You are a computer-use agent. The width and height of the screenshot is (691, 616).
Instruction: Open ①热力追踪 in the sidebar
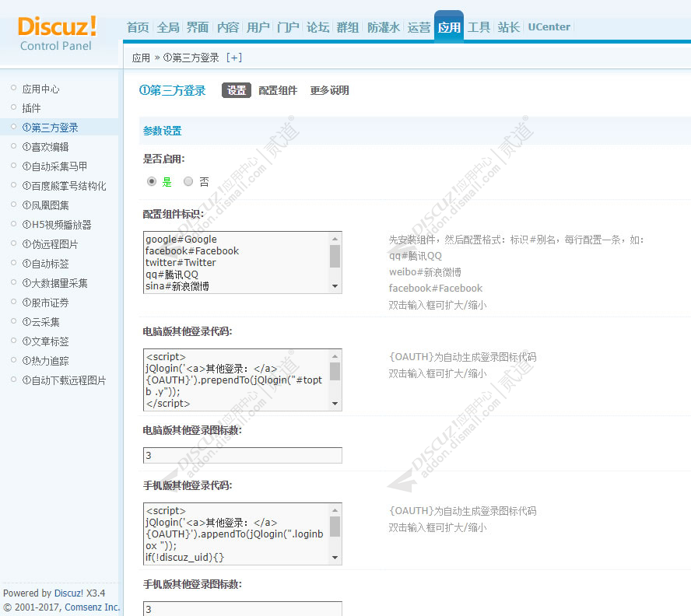point(45,360)
